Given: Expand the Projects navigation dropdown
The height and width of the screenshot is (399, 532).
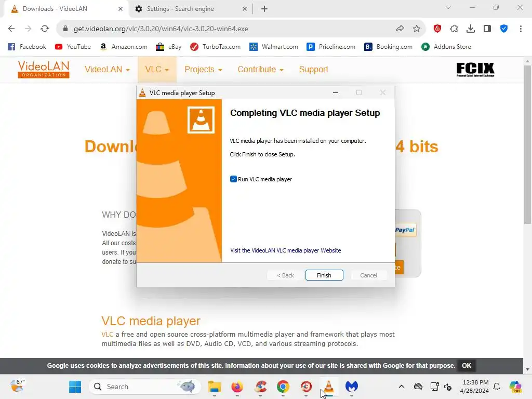Looking at the screenshot, I should pos(203,70).
